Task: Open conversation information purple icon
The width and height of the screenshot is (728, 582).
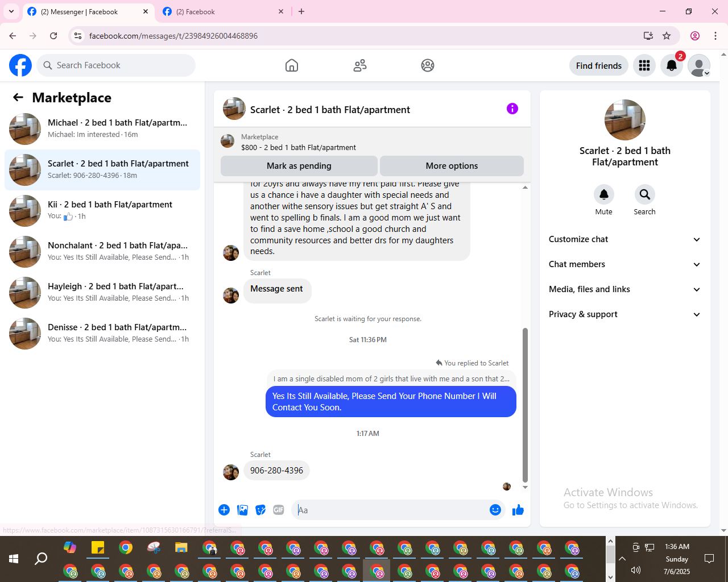Action: click(x=512, y=109)
